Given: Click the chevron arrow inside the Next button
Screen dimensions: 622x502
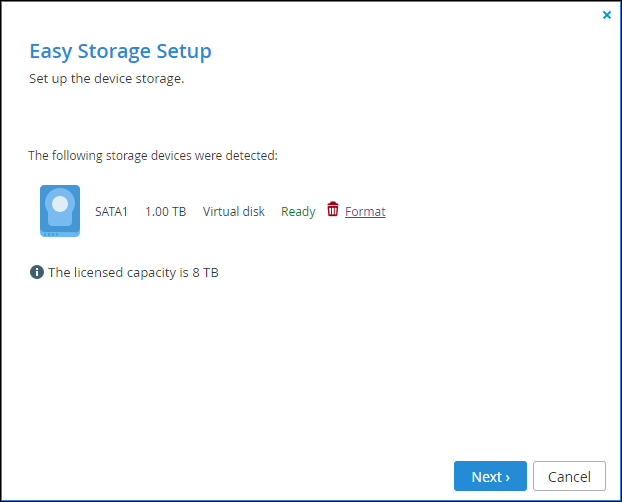Looking at the screenshot, I should point(507,477).
